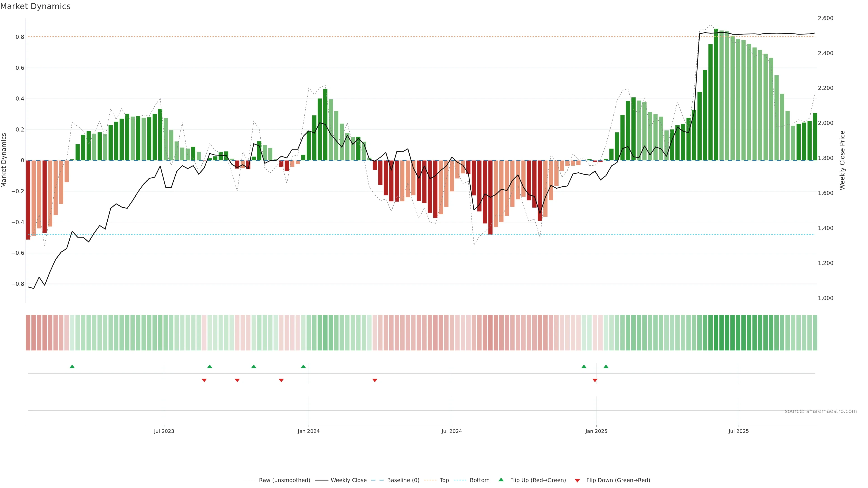Toggle the Weekly Close legend entry
The height and width of the screenshot is (488, 868).
coord(348,480)
